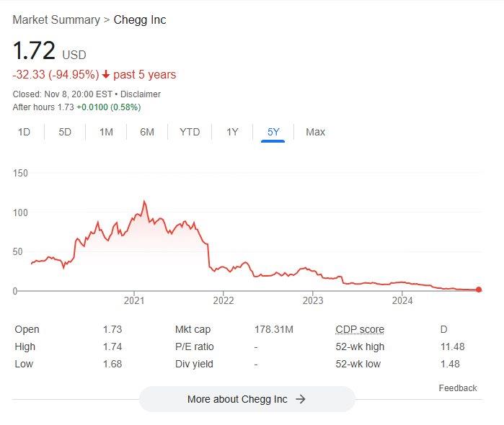Open the Market Summary breadcrumb link
The image size is (504, 425).
[56, 19]
